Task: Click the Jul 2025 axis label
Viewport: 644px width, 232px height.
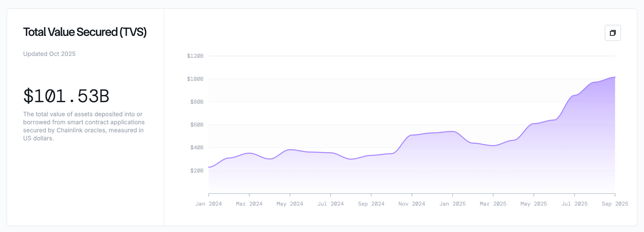Action: click(575, 204)
